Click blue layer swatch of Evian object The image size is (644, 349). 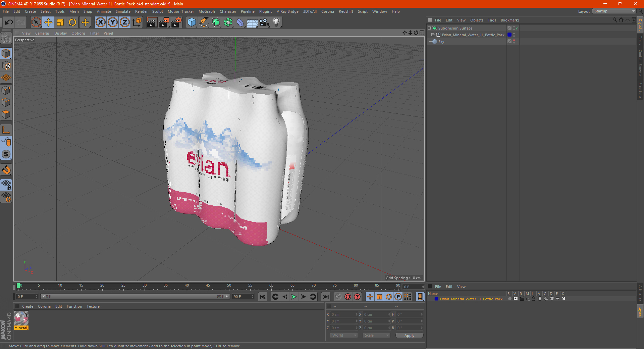(x=509, y=35)
